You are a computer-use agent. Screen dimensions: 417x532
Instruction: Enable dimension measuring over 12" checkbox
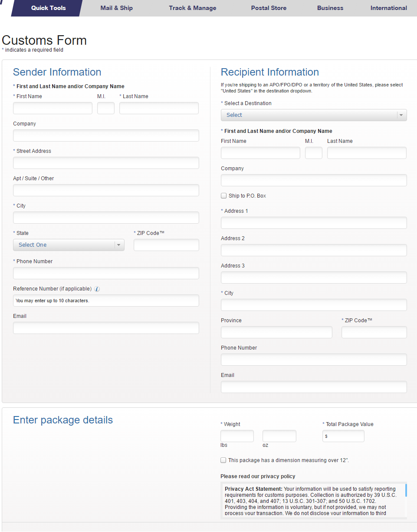(223, 460)
